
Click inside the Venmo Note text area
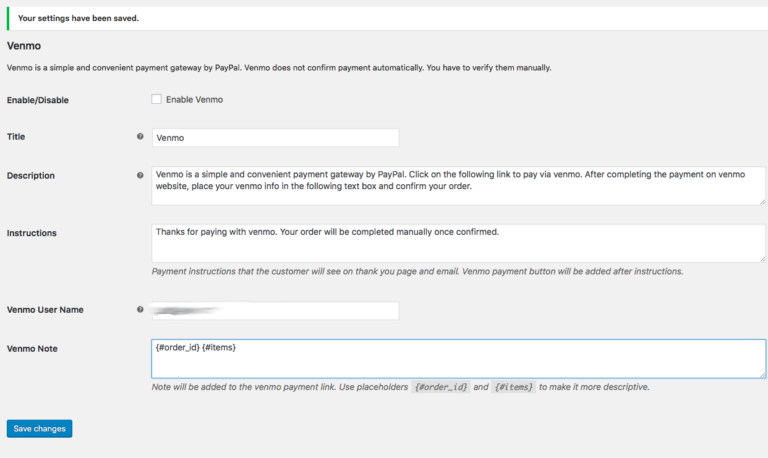point(458,358)
